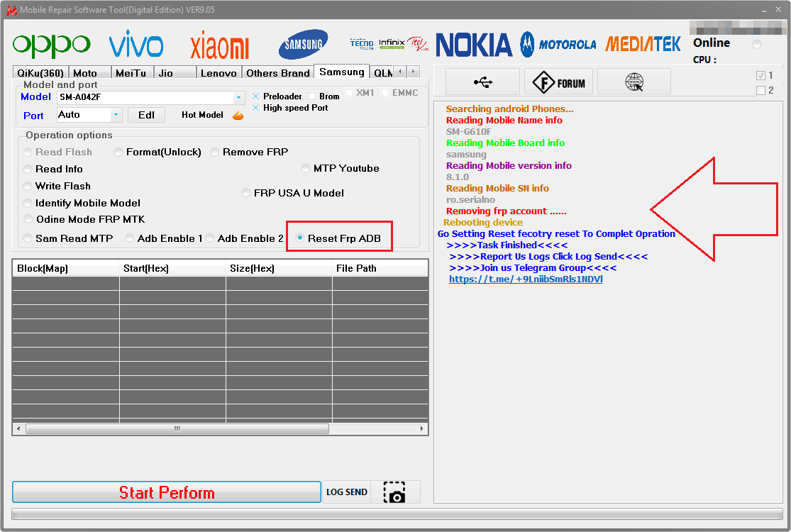Open the Telegram group link
This screenshot has width=791, height=532.
[526, 279]
